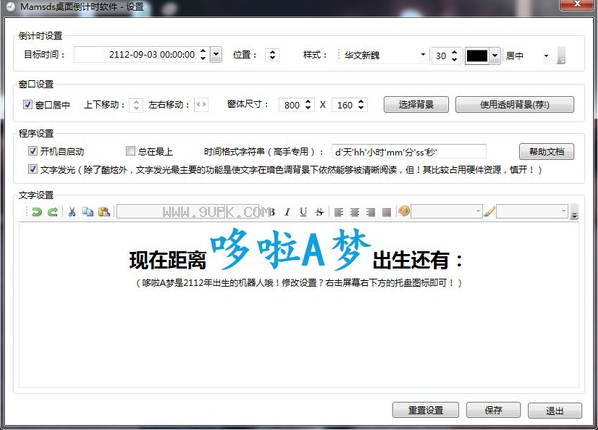Click the color palette icon in the text toolbar

tap(403, 211)
